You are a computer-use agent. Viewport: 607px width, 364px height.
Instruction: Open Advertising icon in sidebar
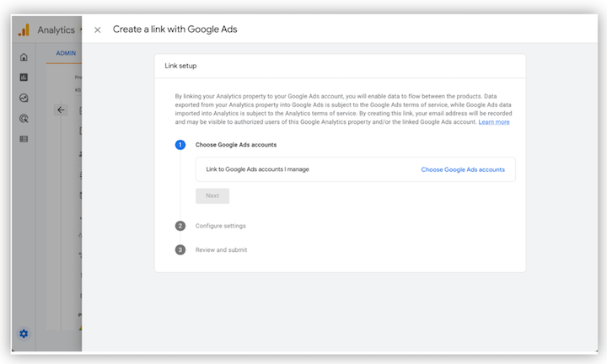click(24, 118)
